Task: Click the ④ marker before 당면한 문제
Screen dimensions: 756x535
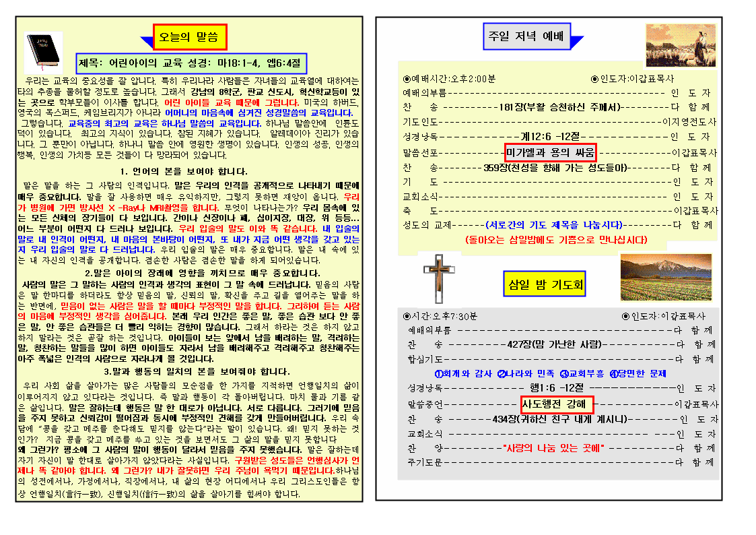Action: (x=613, y=373)
